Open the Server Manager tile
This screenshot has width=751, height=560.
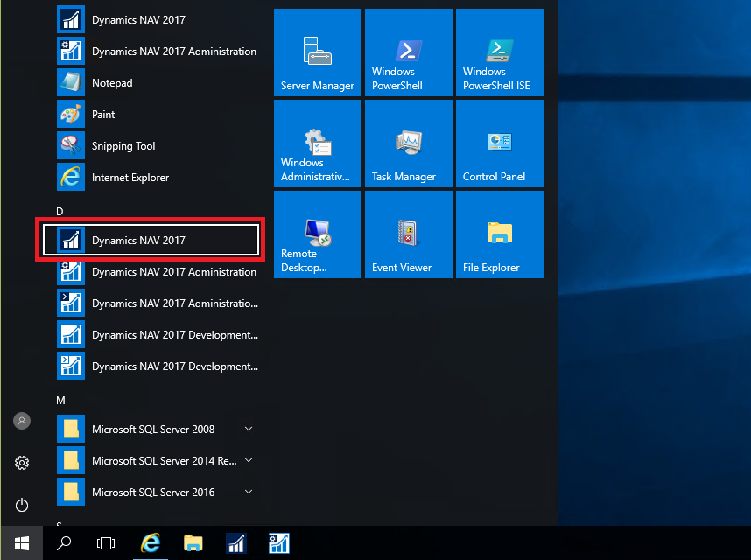click(318, 52)
